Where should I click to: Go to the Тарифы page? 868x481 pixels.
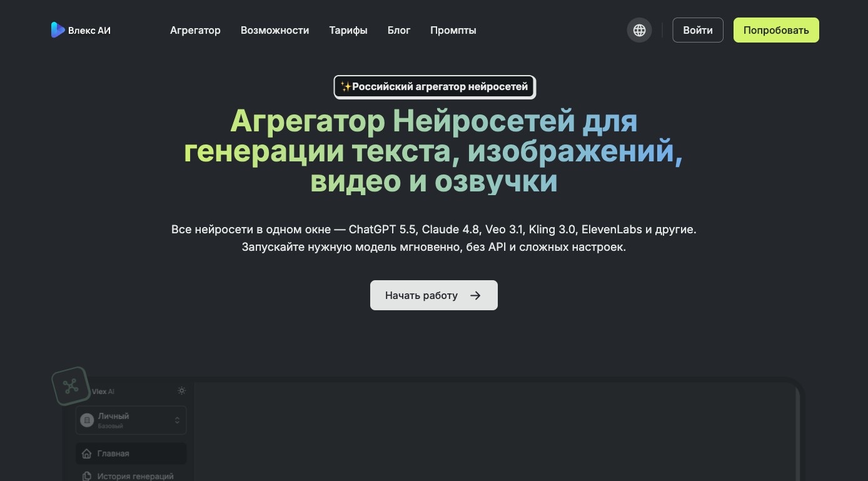pyautogui.click(x=348, y=30)
